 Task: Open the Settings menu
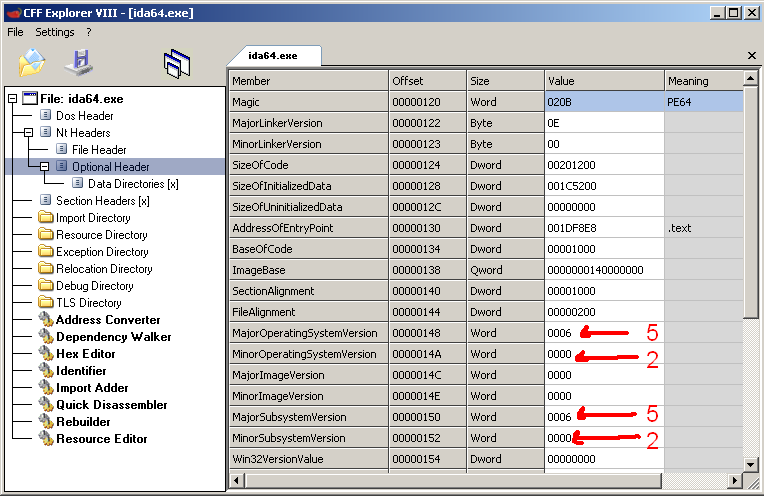(55, 32)
